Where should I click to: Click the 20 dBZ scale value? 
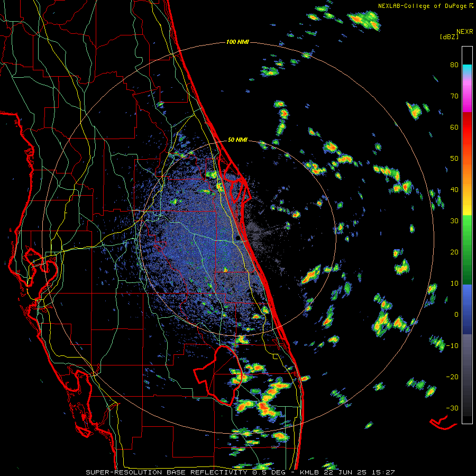tap(454, 252)
